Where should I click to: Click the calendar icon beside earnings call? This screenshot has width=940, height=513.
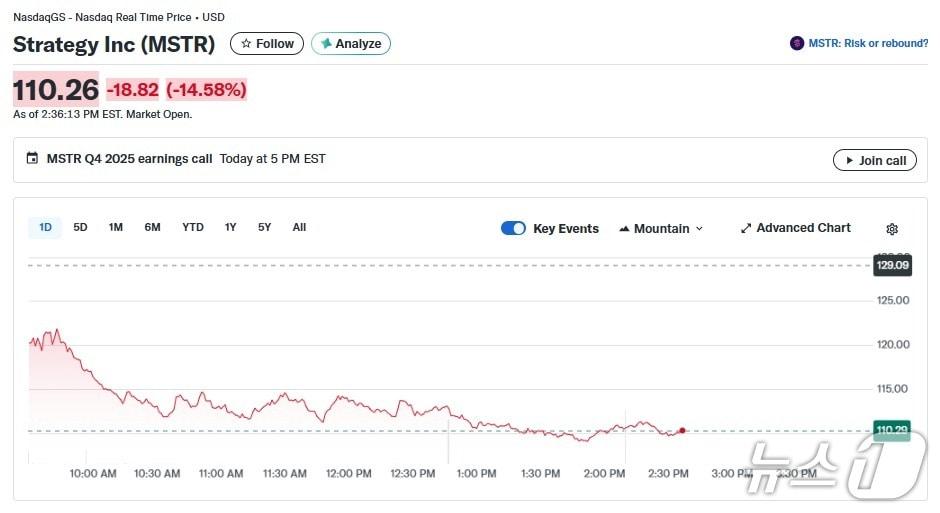pos(33,159)
